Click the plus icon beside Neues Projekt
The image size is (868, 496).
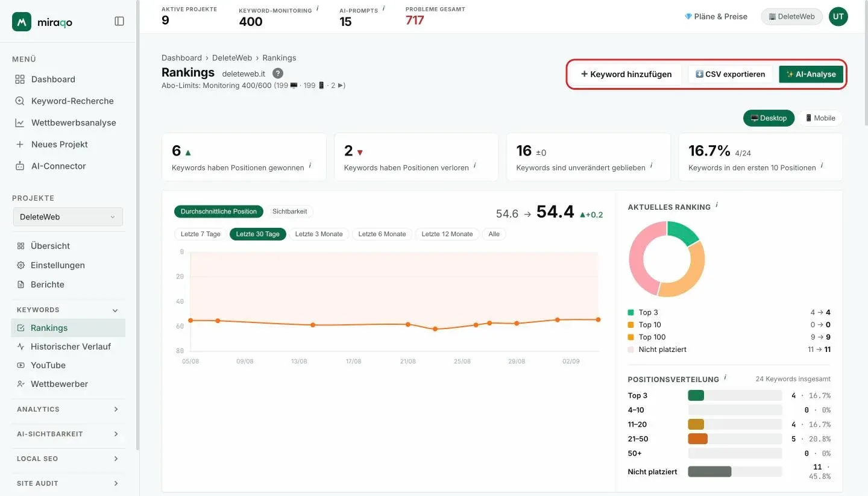coord(20,144)
